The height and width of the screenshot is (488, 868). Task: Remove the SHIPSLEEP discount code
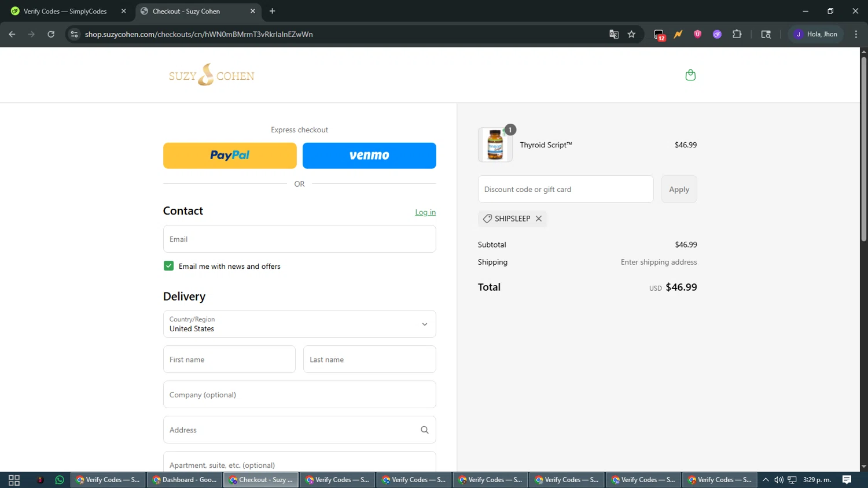coord(539,219)
